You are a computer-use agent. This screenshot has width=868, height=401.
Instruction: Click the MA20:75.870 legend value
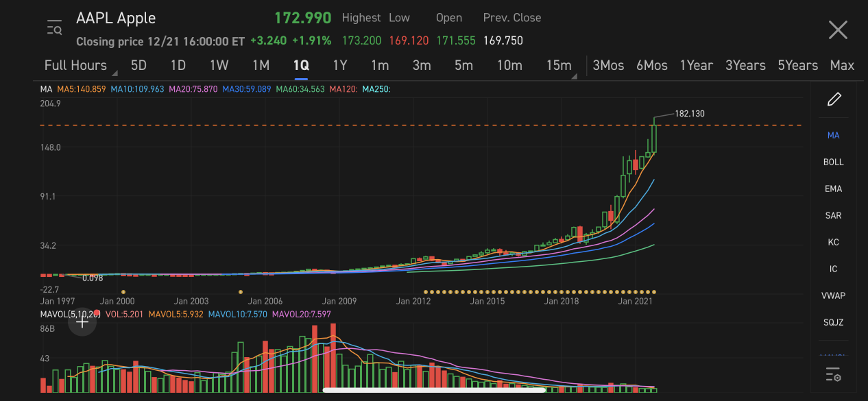pyautogui.click(x=193, y=89)
